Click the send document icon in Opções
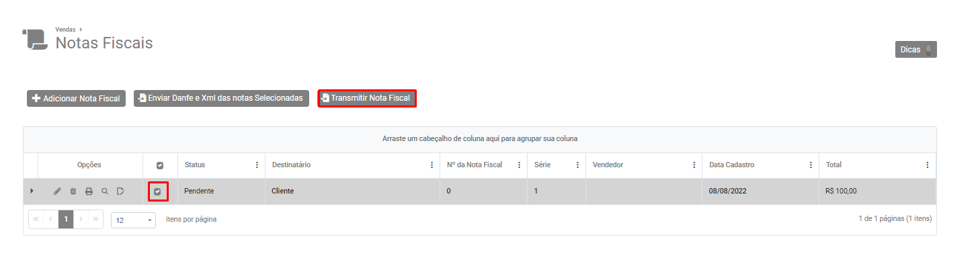 coord(120,191)
